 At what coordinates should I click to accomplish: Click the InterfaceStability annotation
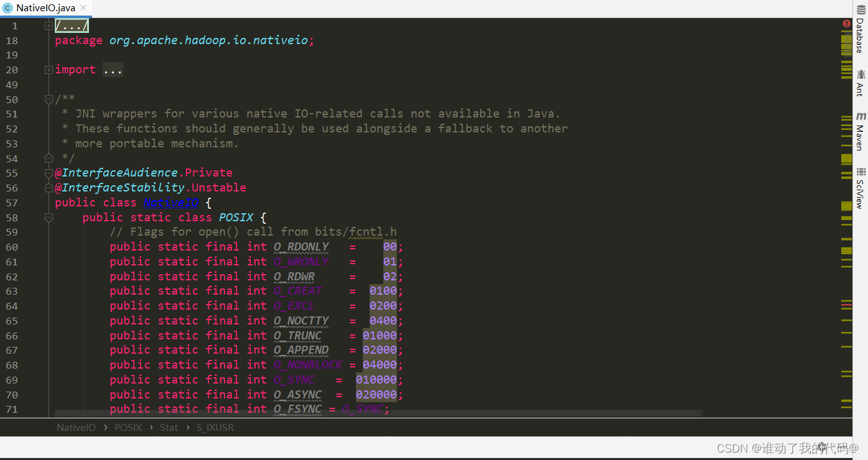123,188
